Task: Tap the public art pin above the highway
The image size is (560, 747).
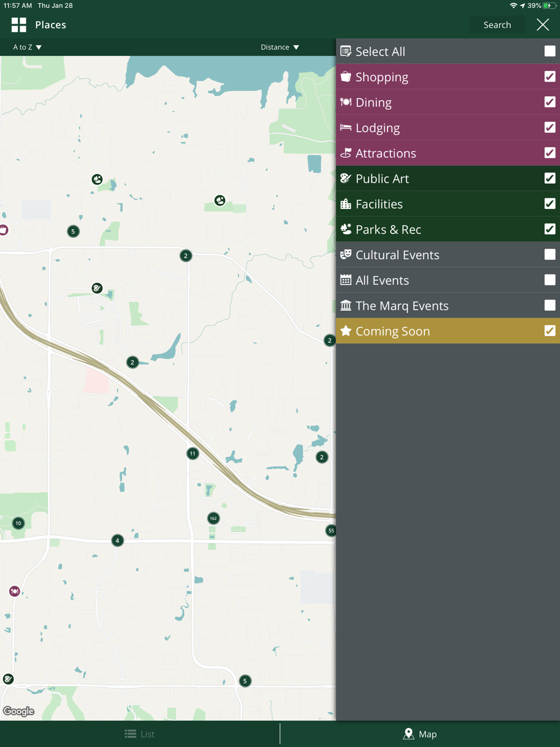Action: 97,288
